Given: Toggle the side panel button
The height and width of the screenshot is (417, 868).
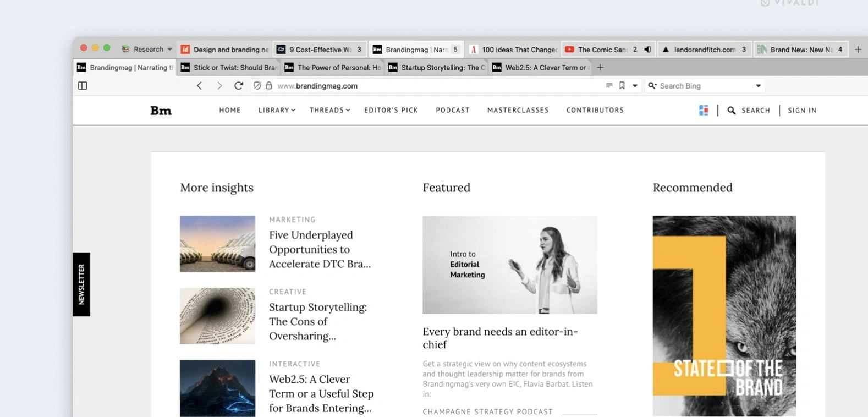Looking at the screenshot, I should [83, 86].
